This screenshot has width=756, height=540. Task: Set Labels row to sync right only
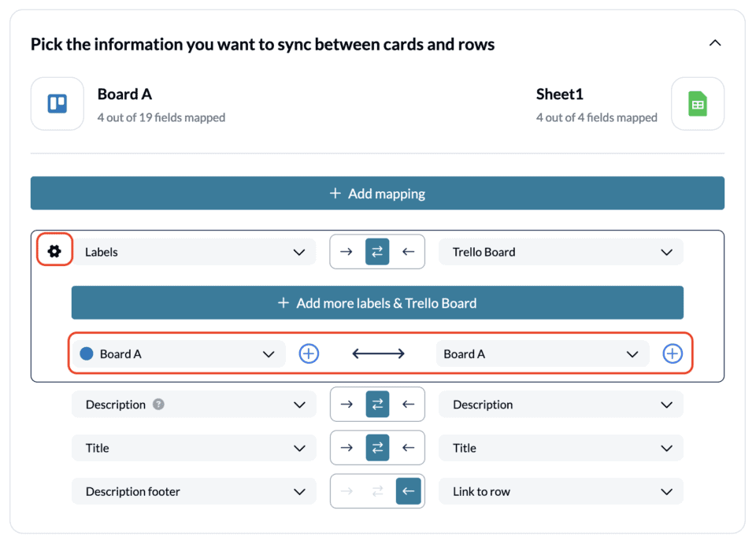pos(346,252)
